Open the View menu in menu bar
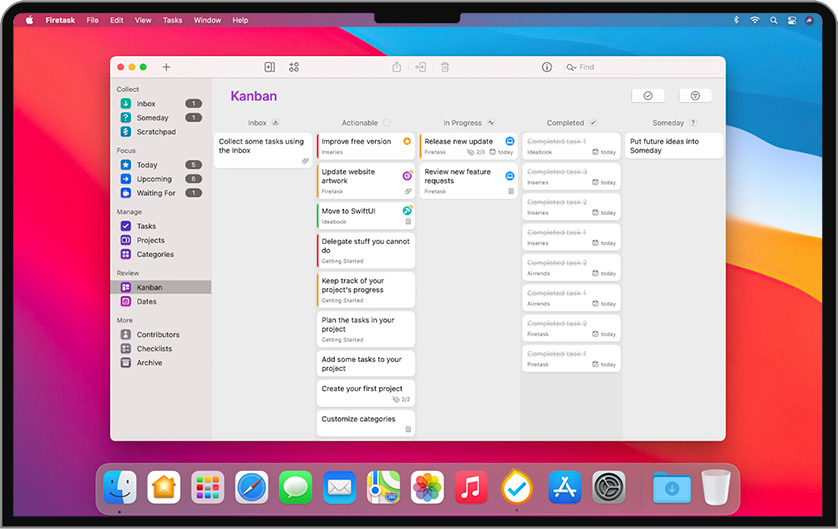The width and height of the screenshot is (838, 529). (x=143, y=20)
